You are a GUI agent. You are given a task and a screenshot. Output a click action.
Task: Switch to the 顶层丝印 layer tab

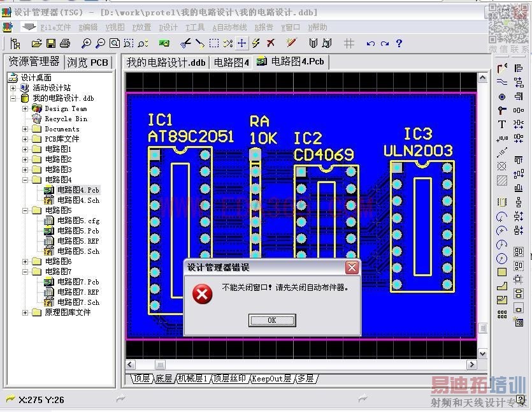click(229, 378)
